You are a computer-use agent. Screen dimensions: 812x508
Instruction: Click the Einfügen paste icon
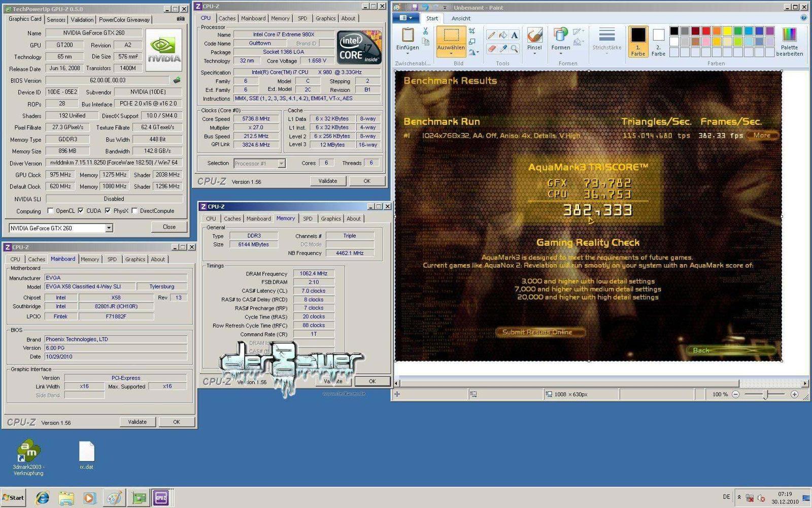point(408,35)
